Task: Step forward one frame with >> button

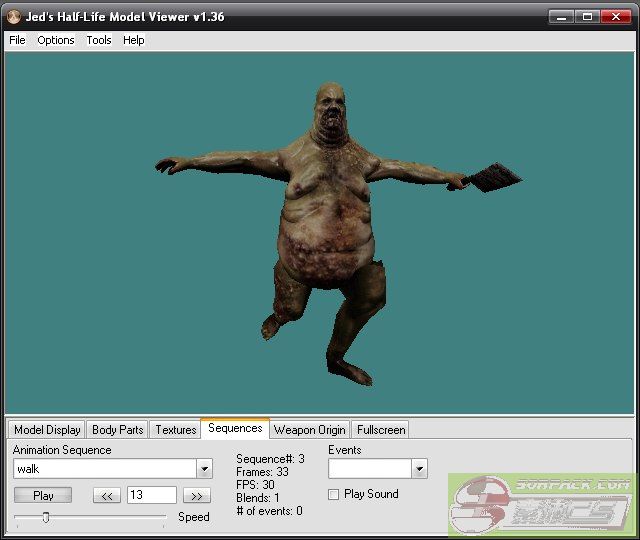Action: (196, 495)
